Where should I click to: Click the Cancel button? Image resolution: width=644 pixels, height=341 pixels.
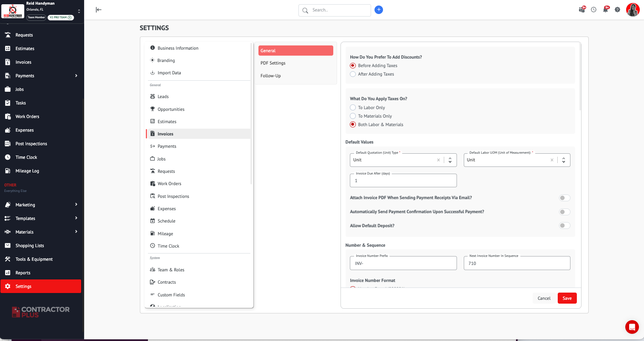[544, 298]
